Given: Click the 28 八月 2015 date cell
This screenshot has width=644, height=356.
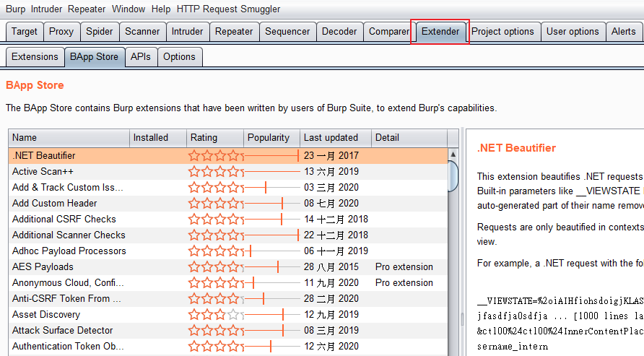Looking at the screenshot, I should [331, 267].
